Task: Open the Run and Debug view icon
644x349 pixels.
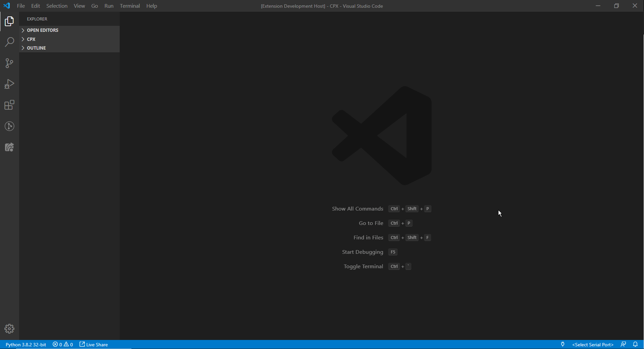Action: (x=9, y=84)
